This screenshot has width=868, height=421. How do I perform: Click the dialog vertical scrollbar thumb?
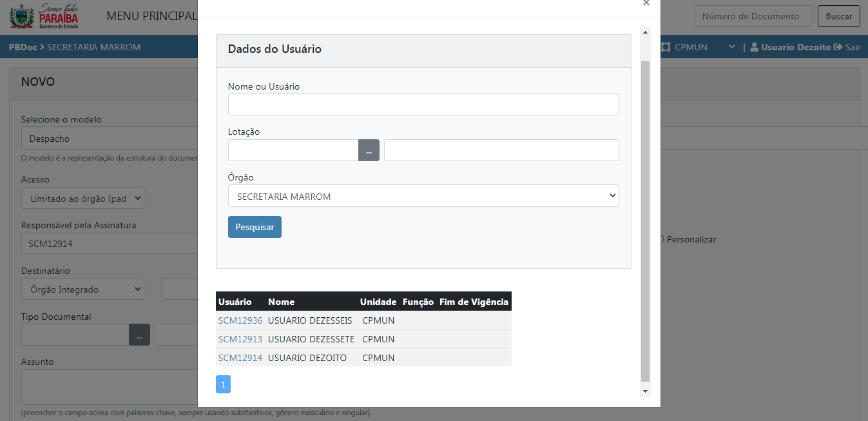(646, 219)
